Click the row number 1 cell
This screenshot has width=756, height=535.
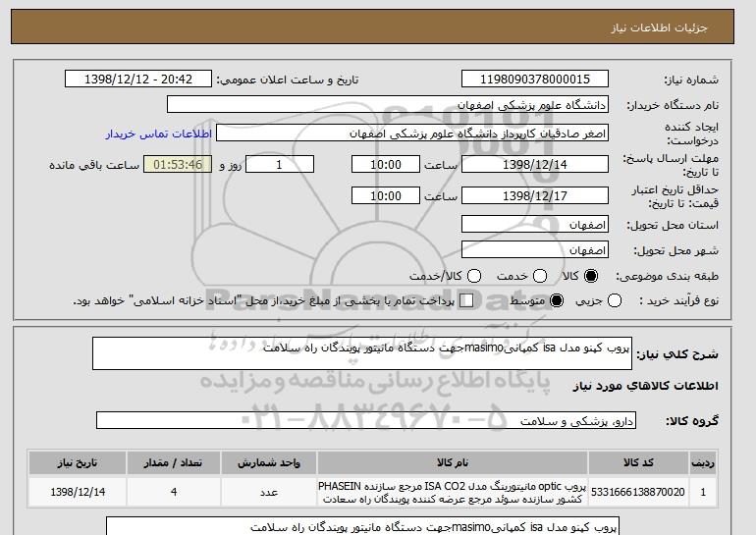703,492
